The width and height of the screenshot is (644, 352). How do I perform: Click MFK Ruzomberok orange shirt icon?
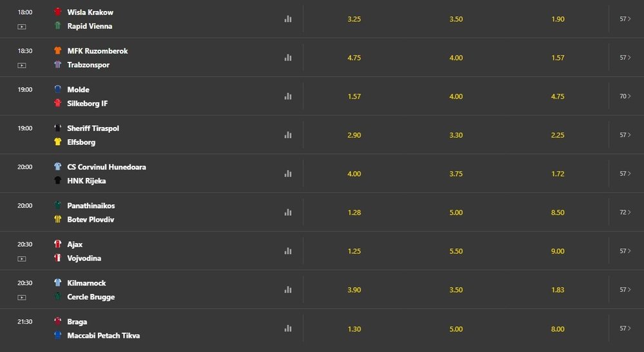pyautogui.click(x=58, y=50)
